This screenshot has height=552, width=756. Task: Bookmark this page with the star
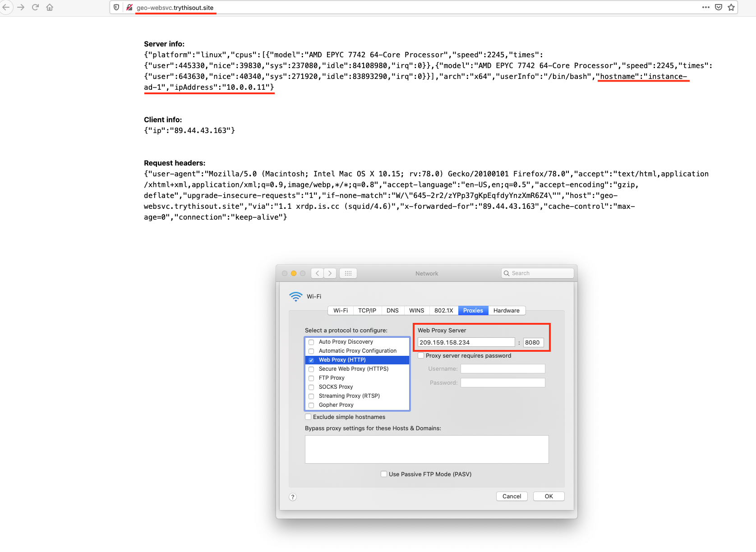731,7
